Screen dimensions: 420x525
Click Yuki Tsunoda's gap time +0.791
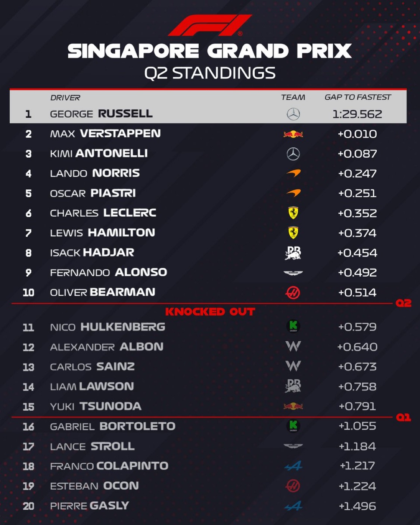point(357,406)
